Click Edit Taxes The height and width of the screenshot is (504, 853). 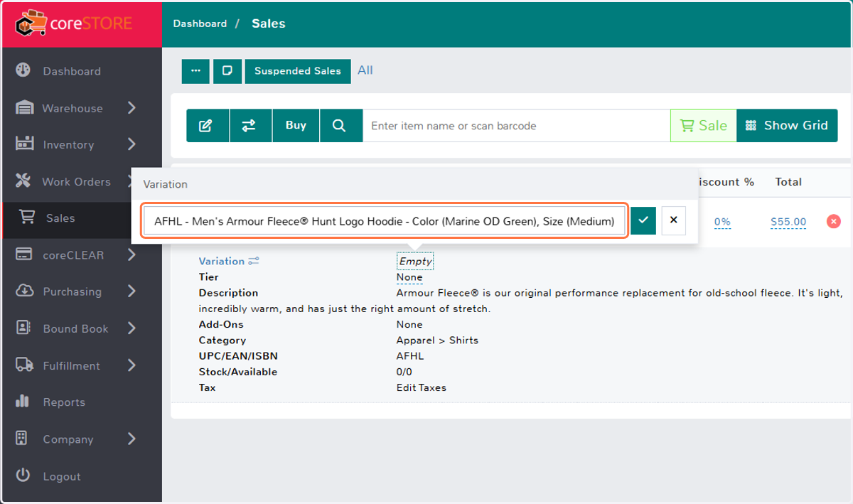tap(422, 388)
